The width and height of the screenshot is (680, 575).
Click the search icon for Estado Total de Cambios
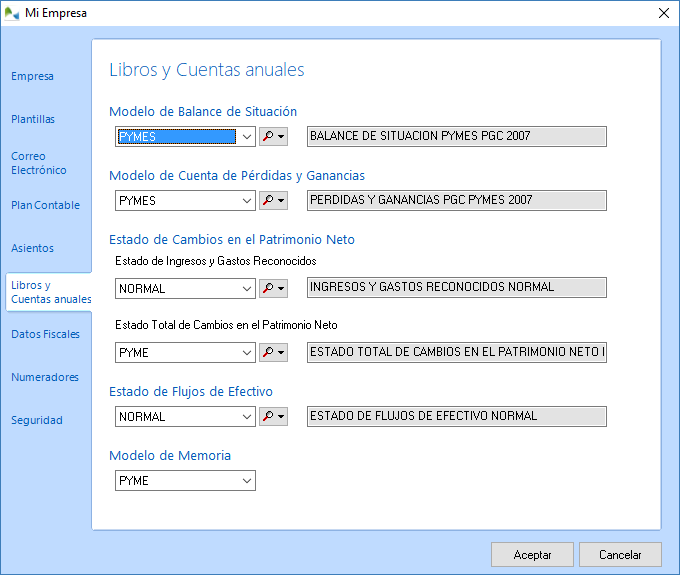(x=273, y=352)
